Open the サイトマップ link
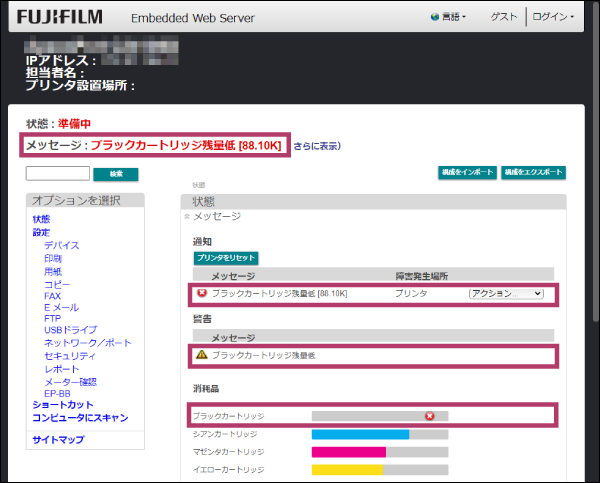The width and height of the screenshot is (600, 483). pyautogui.click(x=58, y=440)
